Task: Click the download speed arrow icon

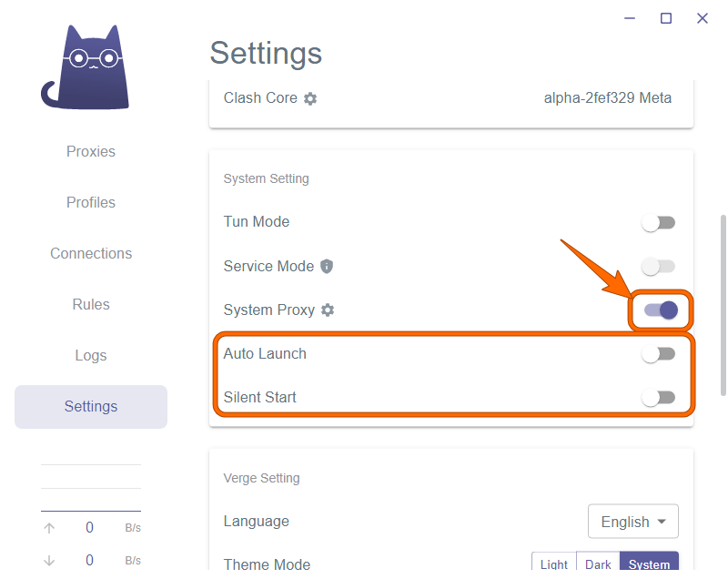Action: point(49,561)
